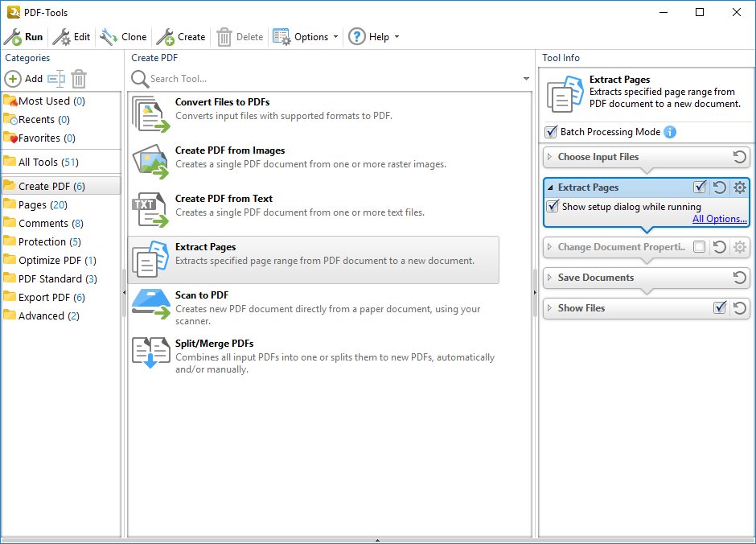The image size is (756, 544).
Task: Open the Options dropdown menu
Action: pos(310,37)
